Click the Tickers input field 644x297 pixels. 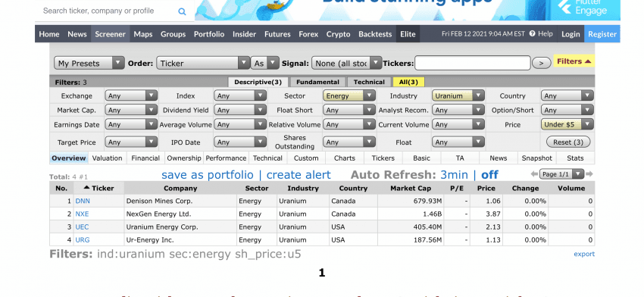pos(473,63)
